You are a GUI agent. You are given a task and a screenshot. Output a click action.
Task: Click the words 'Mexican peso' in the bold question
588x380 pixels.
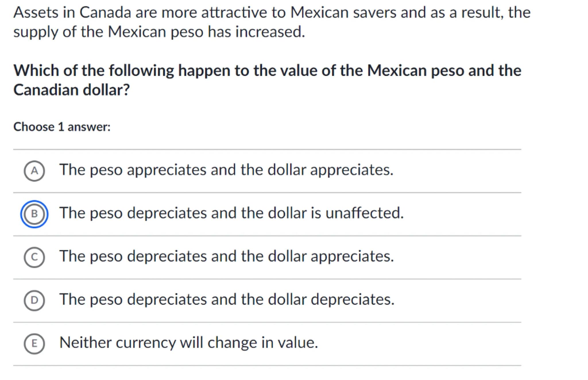click(415, 71)
